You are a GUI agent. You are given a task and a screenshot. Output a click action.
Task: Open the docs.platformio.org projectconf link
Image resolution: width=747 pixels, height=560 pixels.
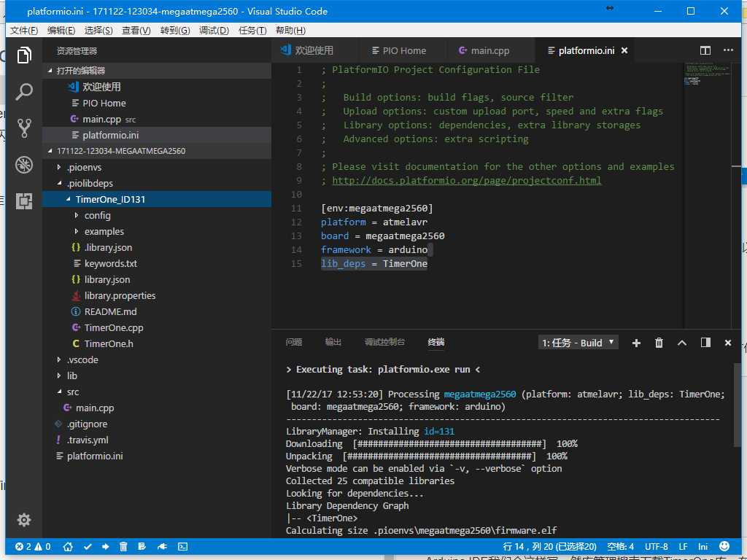[x=466, y=181]
